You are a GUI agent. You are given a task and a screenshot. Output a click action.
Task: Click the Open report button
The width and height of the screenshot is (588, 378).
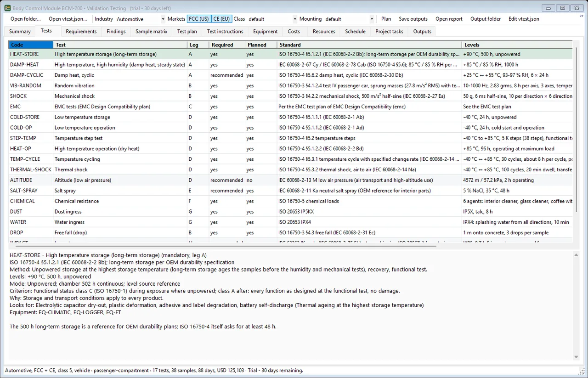(x=449, y=19)
